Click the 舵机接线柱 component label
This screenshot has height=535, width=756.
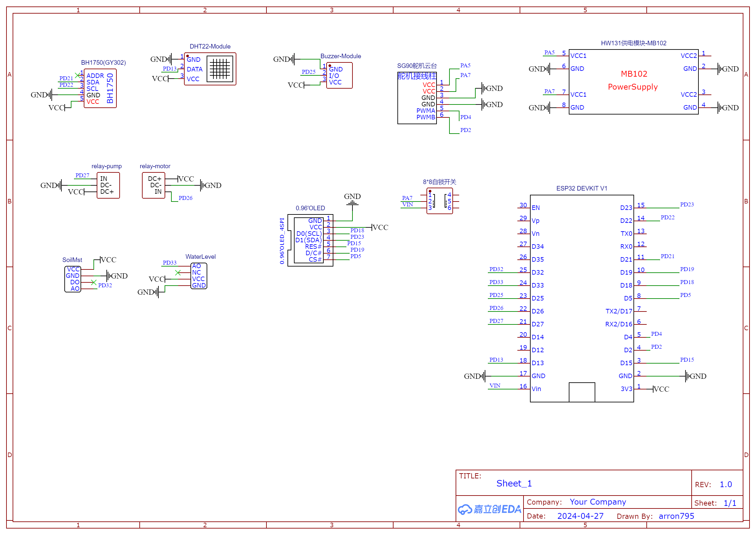click(417, 76)
